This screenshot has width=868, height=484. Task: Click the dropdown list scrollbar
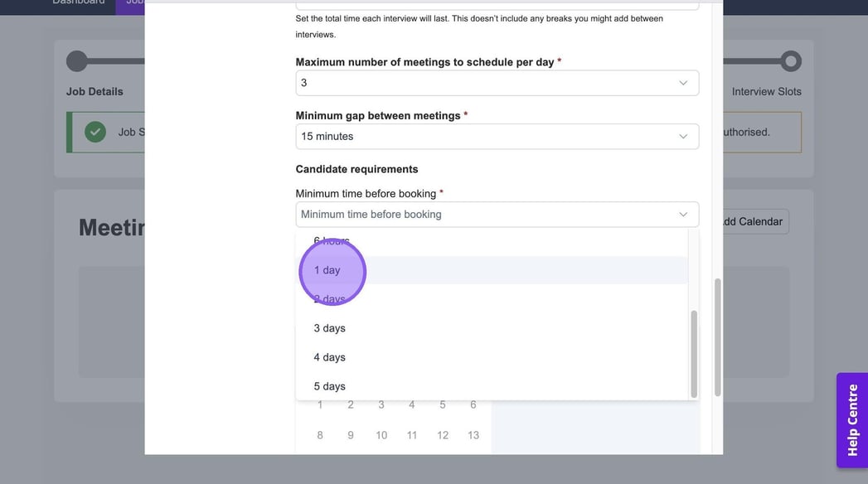pos(694,352)
